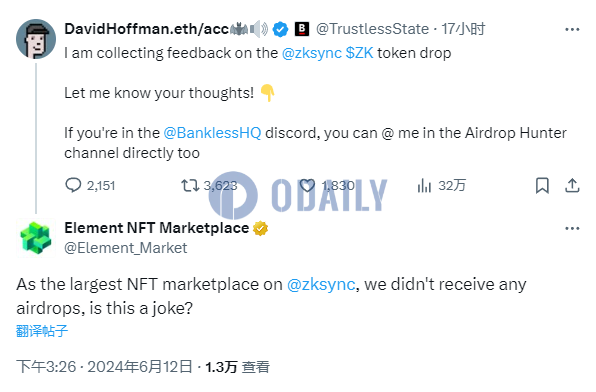596x392 pixels.
Task: View analytics bar chart icon with 32万
Action: tap(424, 185)
